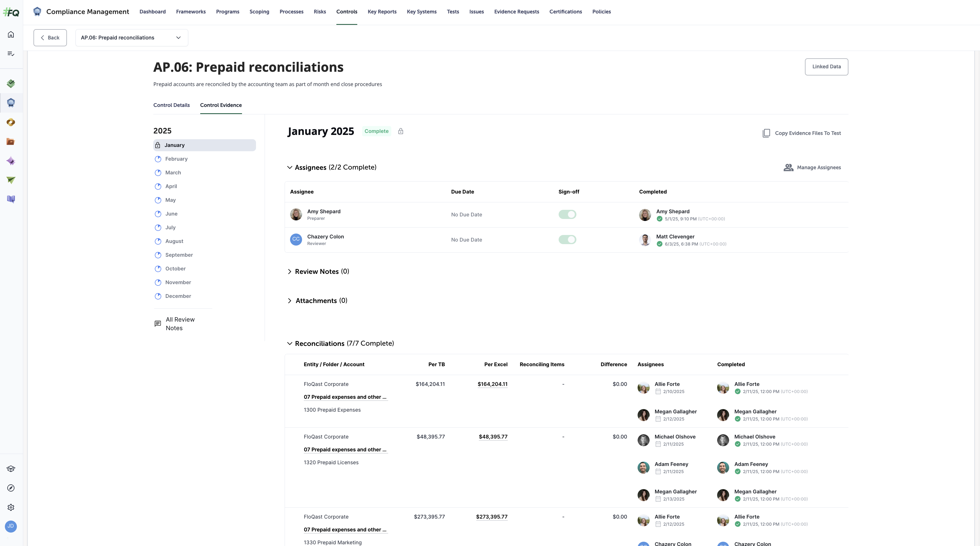The width and height of the screenshot is (980, 546).
Task: Click the Linked Data button
Action: (826, 67)
